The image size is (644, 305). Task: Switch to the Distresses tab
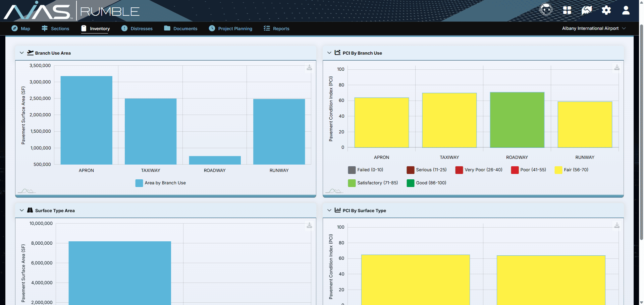tap(137, 28)
